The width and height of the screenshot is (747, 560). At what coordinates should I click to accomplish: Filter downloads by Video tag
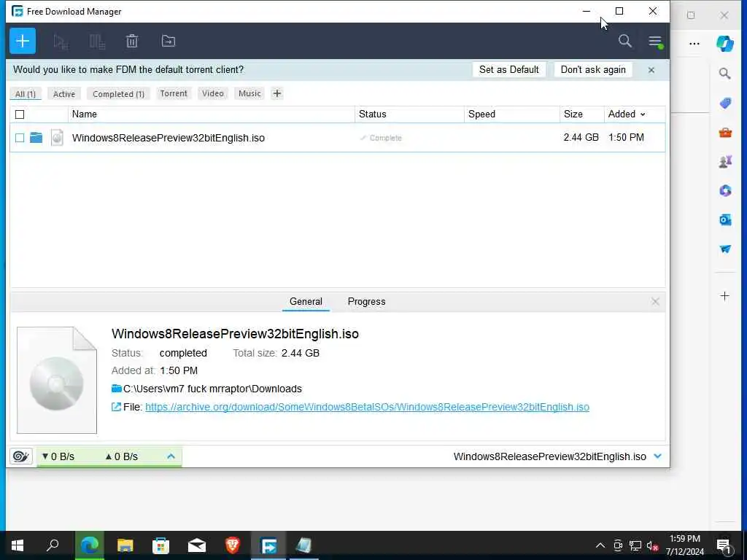coord(212,93)
